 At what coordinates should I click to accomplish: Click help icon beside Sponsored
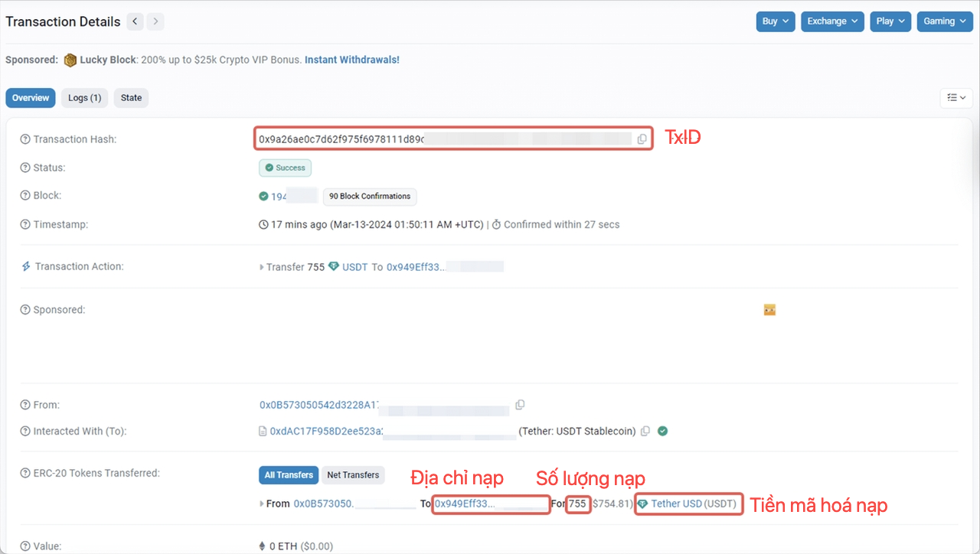pyautogui.click(x=25, y=310)
